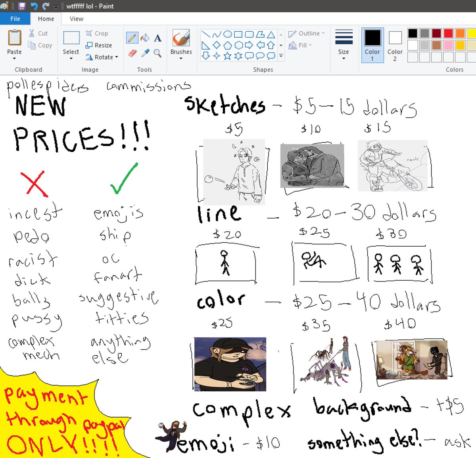Choose the Right triangle shape

coord(205,45)
